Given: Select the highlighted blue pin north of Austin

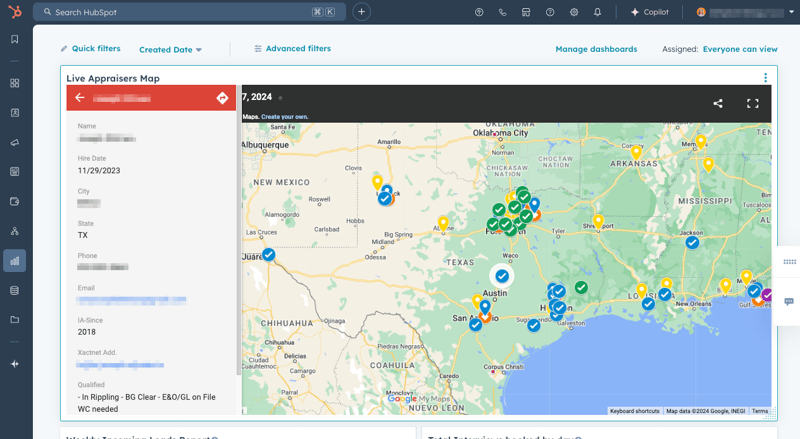Looking at the screenshot, I should [502, 276].
